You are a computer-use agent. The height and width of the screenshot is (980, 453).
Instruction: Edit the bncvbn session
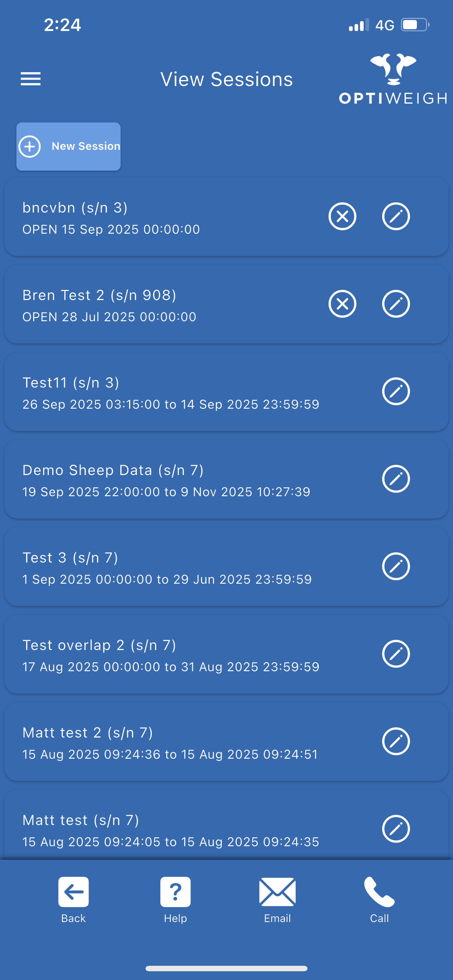point(396,217)
